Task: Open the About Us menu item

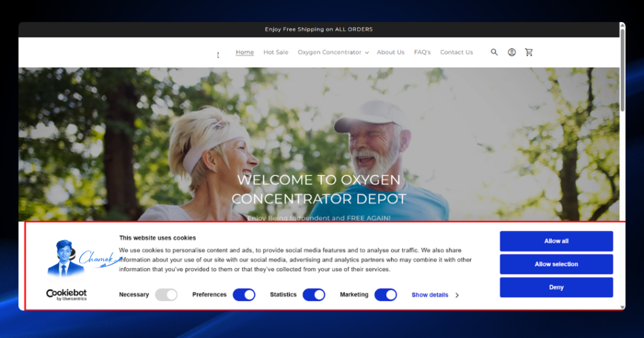Action: pos(391,52)
